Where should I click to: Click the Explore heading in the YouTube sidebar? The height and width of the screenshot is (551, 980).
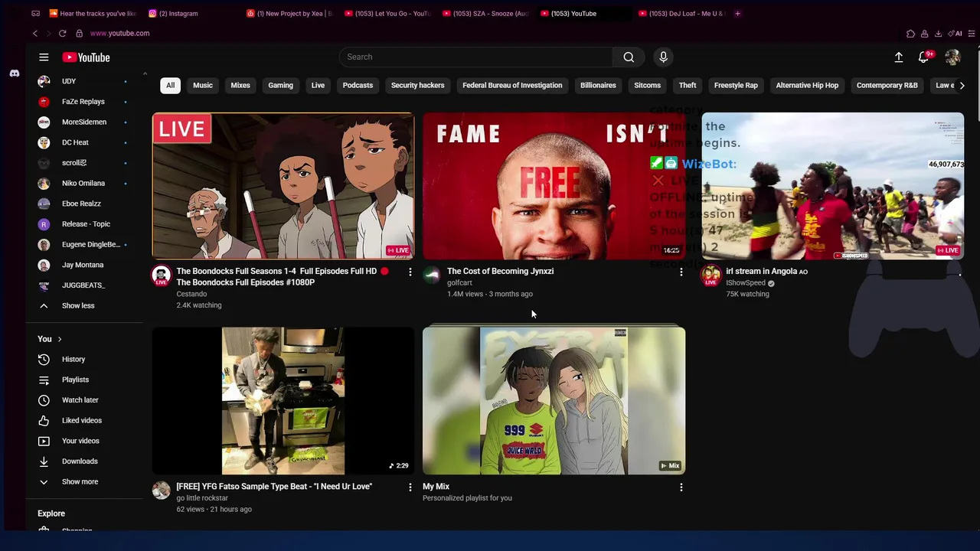pos(51,514)
